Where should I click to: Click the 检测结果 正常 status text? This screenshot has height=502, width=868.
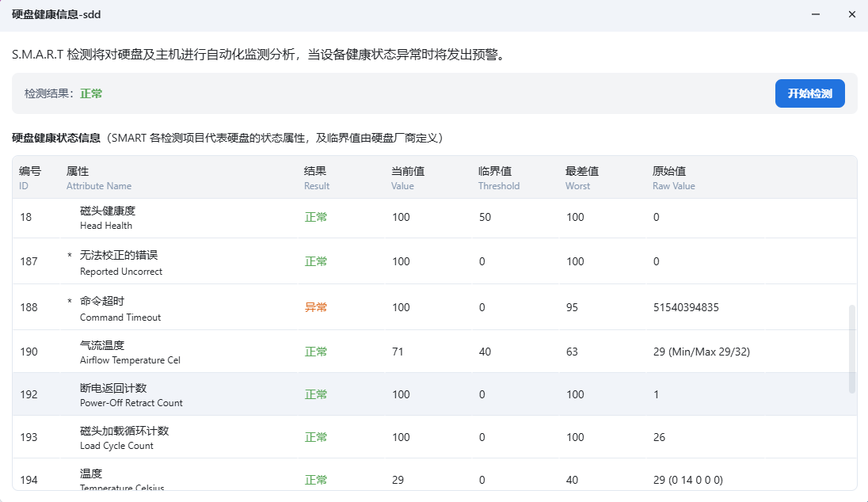pyautogui.click(x=91, y=93)
